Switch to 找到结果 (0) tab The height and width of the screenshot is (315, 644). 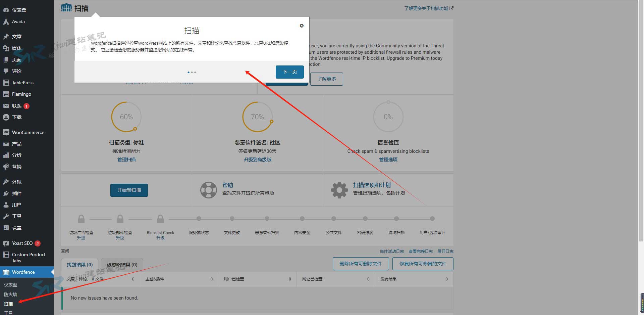pos(79,265)
